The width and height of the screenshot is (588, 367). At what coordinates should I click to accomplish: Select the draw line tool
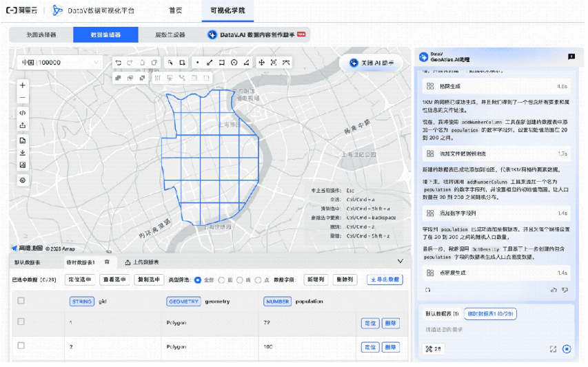[x=210, y=63]
